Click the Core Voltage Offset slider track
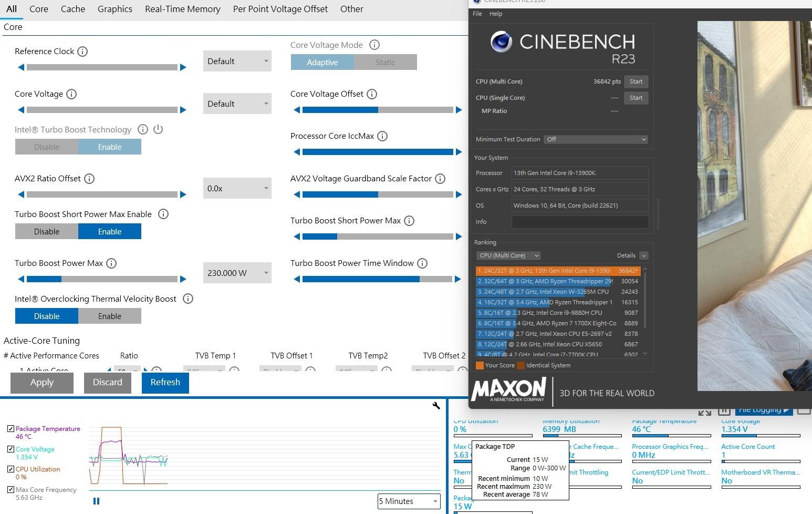The image size is (812, 514). pyautogui.click(x=377, y=110)
